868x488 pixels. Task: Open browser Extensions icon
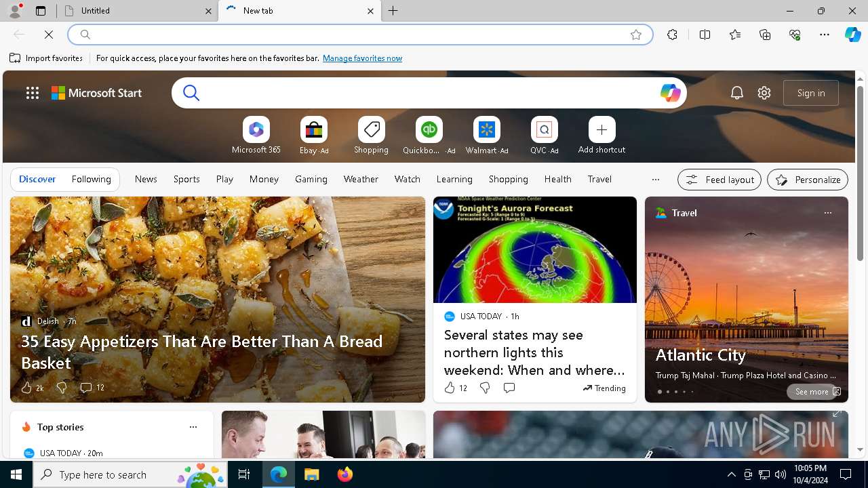click(672, 35)
